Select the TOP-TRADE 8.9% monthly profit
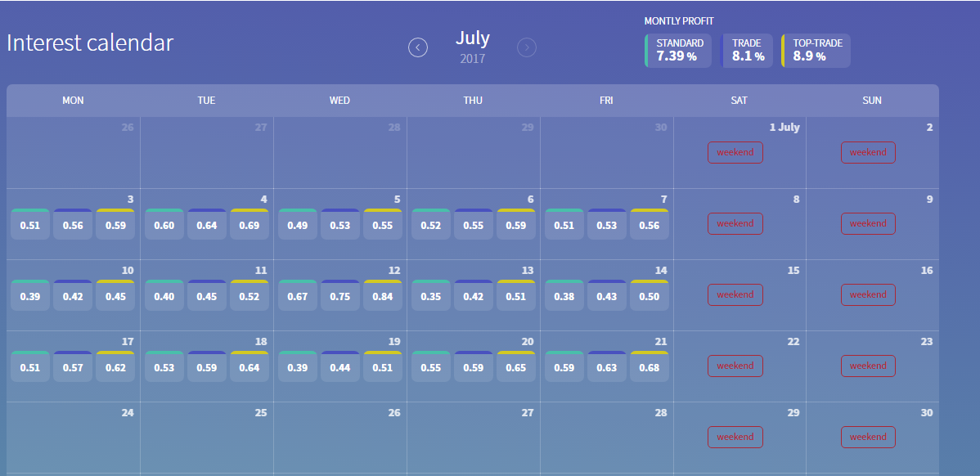Image resolution: width=980 pixels, height=476 pixels. (x=816, y=51)
